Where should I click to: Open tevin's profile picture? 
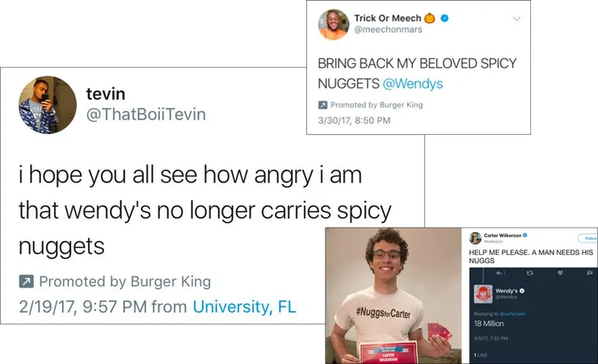48,105
